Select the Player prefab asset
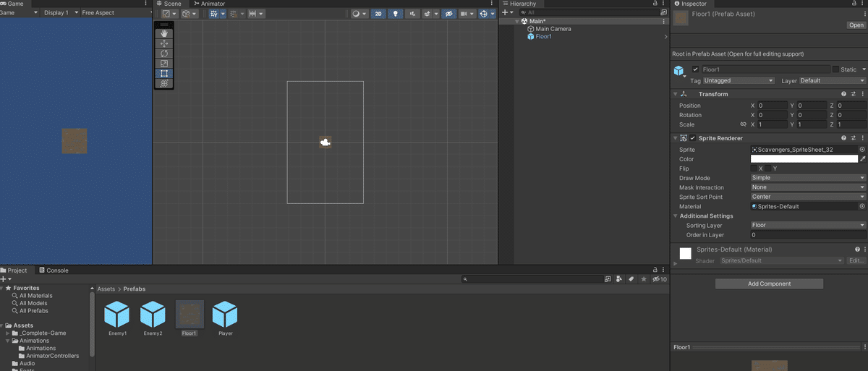The width and height of the screenshot is (868, 371). (x=226, y=319)
